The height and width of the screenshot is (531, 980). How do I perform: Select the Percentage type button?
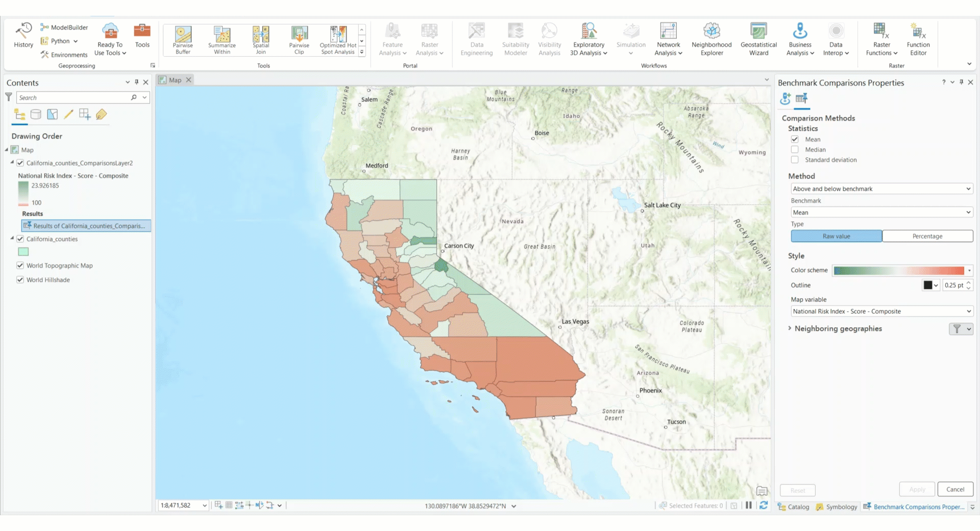pyautogui.click(x=927, y=236)
